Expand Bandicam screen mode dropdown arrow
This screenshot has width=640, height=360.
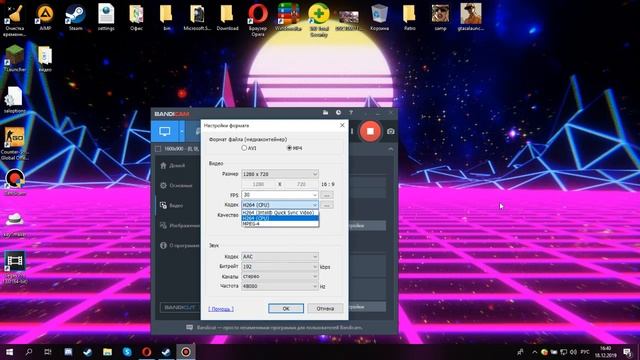tap(182, 131)
